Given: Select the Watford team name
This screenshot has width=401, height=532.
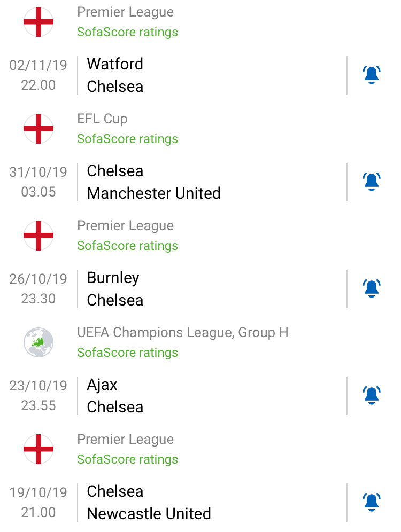Looking at the screenshot, I should click(115, 64).
